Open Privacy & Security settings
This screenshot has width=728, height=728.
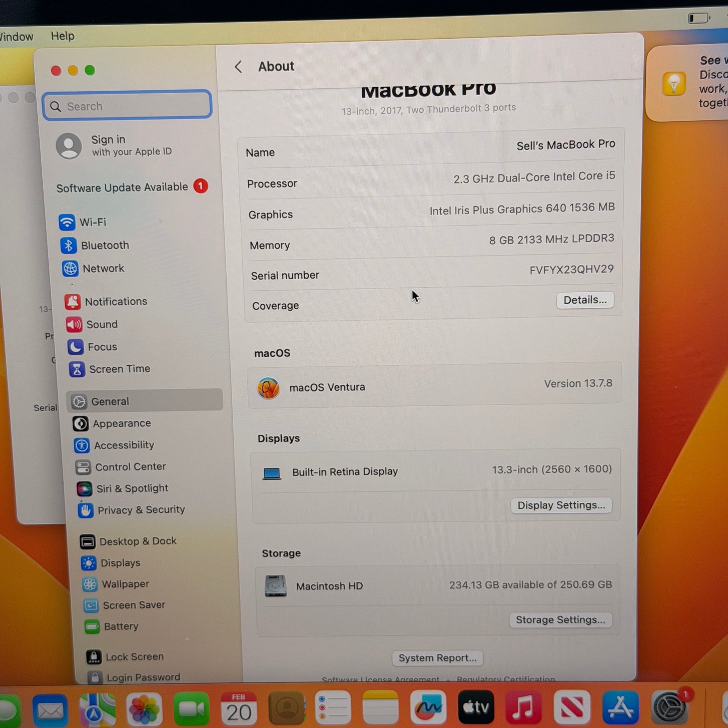click(131, 510)
